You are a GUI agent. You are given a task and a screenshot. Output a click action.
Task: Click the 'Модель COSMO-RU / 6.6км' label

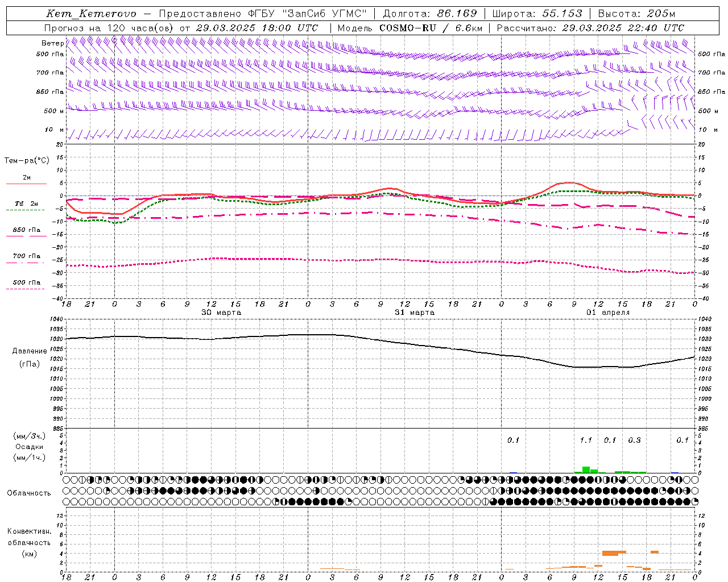[x=410, y=28]
